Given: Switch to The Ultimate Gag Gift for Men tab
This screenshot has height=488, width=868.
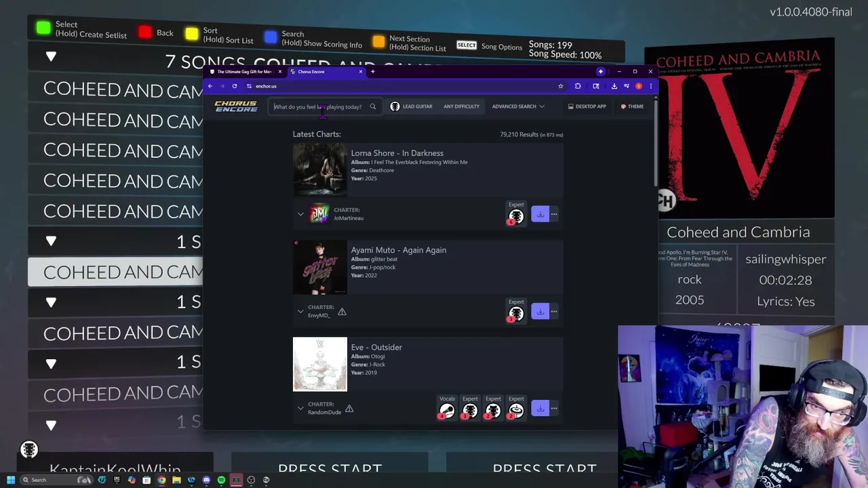Looking at the screenshot, I should (244, 71).
